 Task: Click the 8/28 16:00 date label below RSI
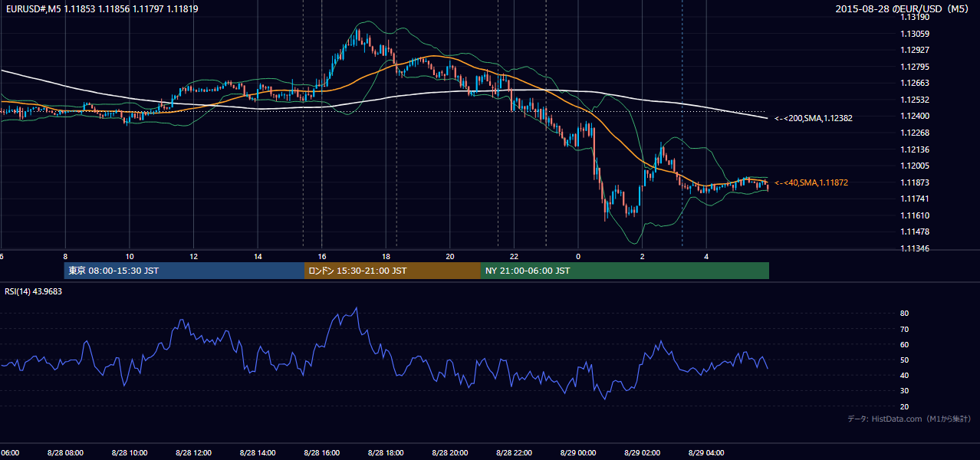coord(322,453)
